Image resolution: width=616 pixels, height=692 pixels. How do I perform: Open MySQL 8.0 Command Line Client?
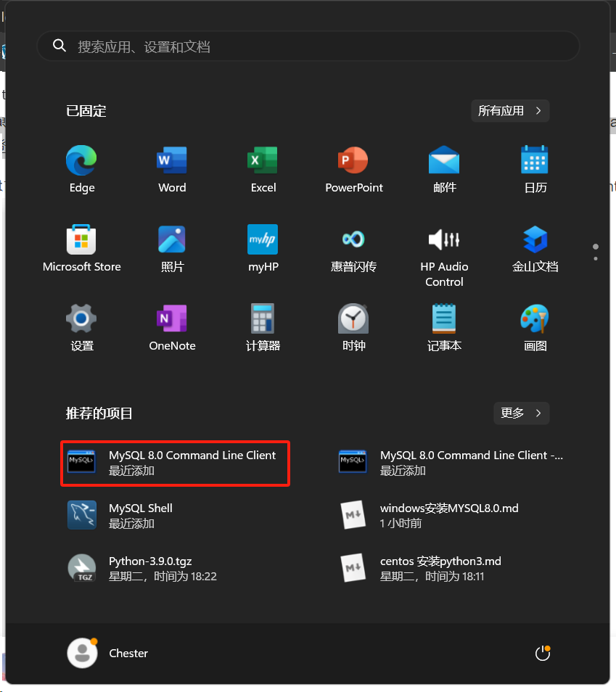click(176, 463)
